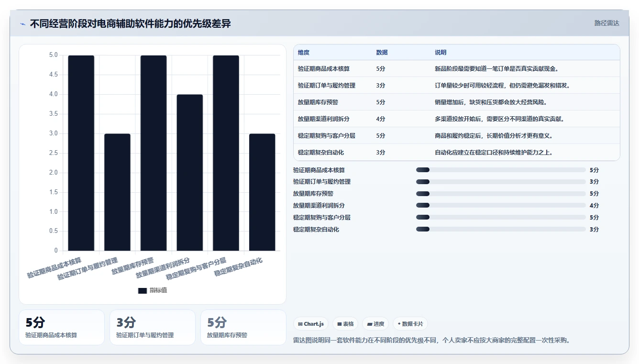Screen dimensions: 639x364
Task: Click the 验证期商品成本核算 x-axis label
Action: (55, 268)
